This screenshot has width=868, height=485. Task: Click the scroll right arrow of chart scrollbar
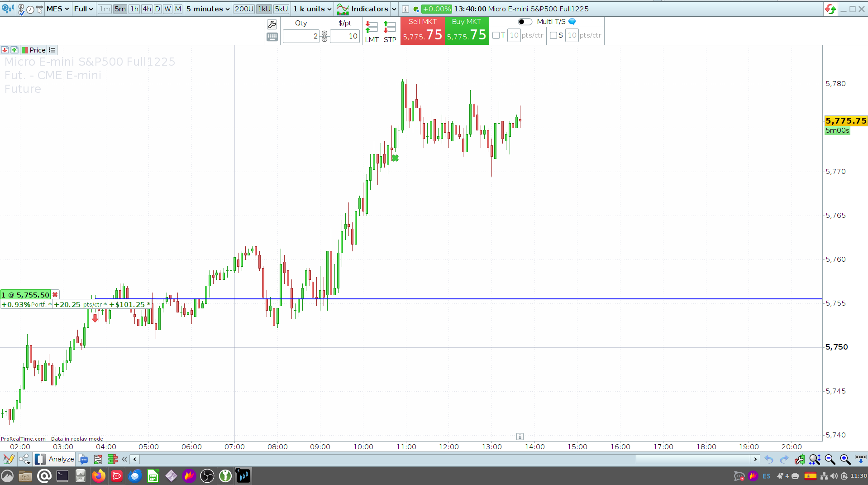click(755, 459)
